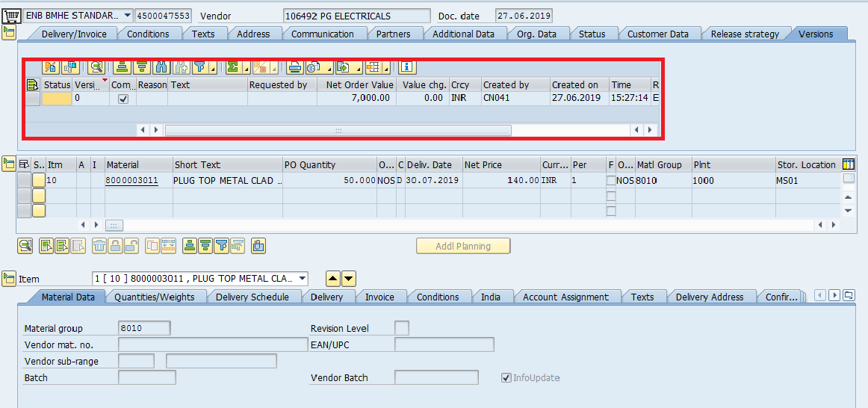Click Sort Ascending icon in Versions toolbar
The height and width of the screenshot is (408, 868).
[122, 67]
